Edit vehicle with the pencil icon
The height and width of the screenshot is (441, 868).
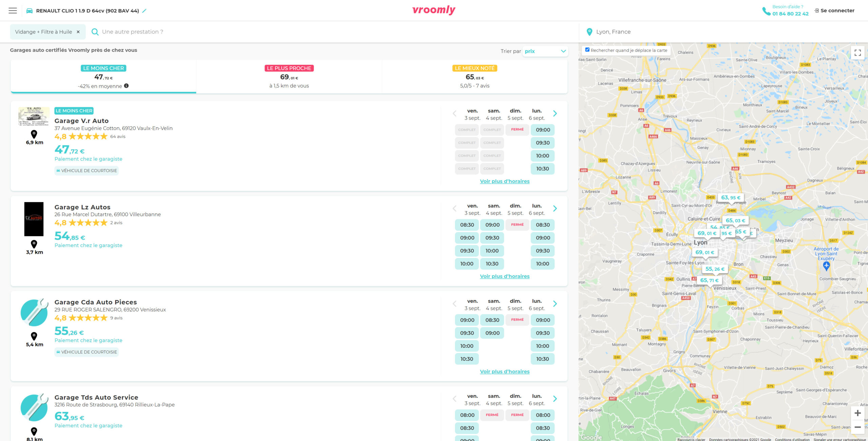tap(144, 10)
